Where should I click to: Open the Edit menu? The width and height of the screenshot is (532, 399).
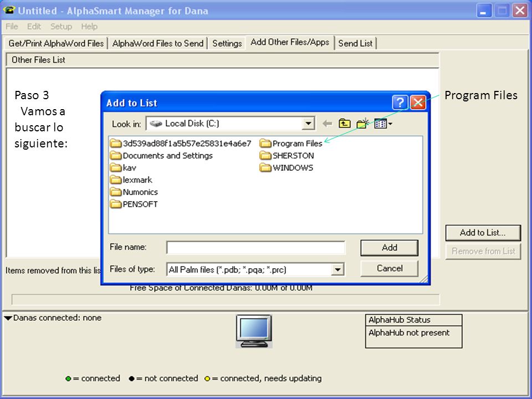pos(34,27)
